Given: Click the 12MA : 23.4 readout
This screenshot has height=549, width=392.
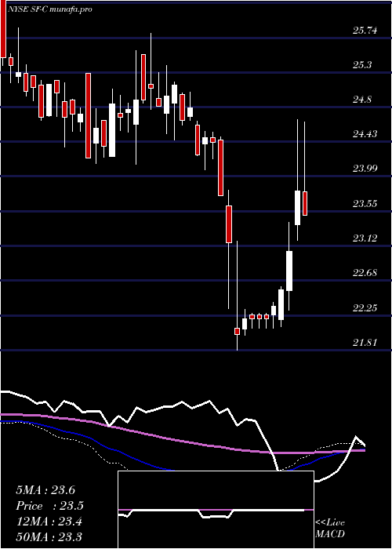Looking at the screenshot, I should (x=49, y=522).
